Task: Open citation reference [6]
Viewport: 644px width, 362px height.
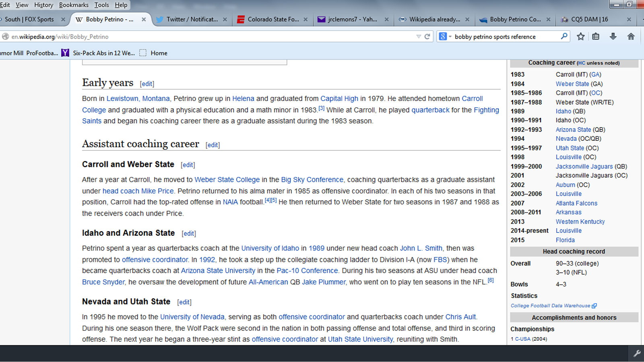Action: 491,280
